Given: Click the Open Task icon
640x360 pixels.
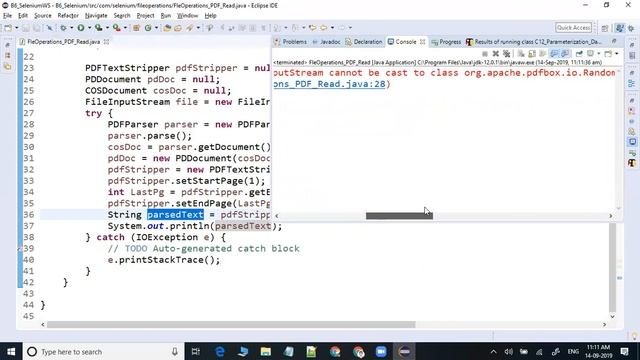Looking at the screenshot, I should (178, 28).
